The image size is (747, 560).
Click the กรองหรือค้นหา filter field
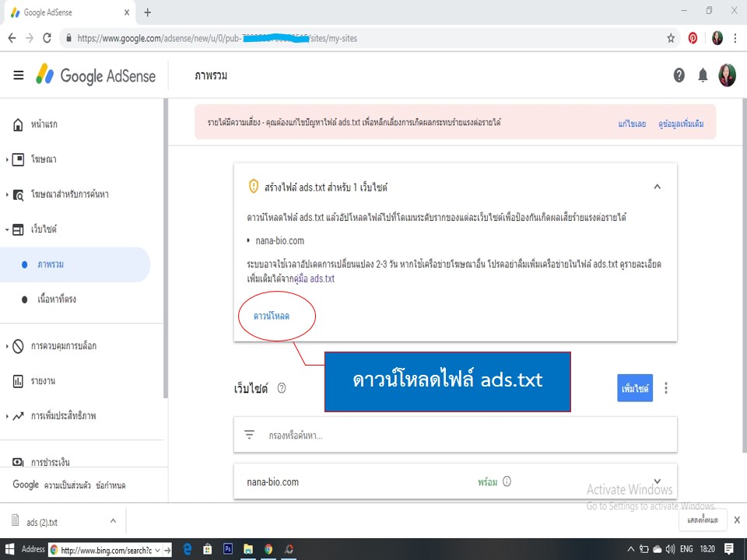point(455,435)
